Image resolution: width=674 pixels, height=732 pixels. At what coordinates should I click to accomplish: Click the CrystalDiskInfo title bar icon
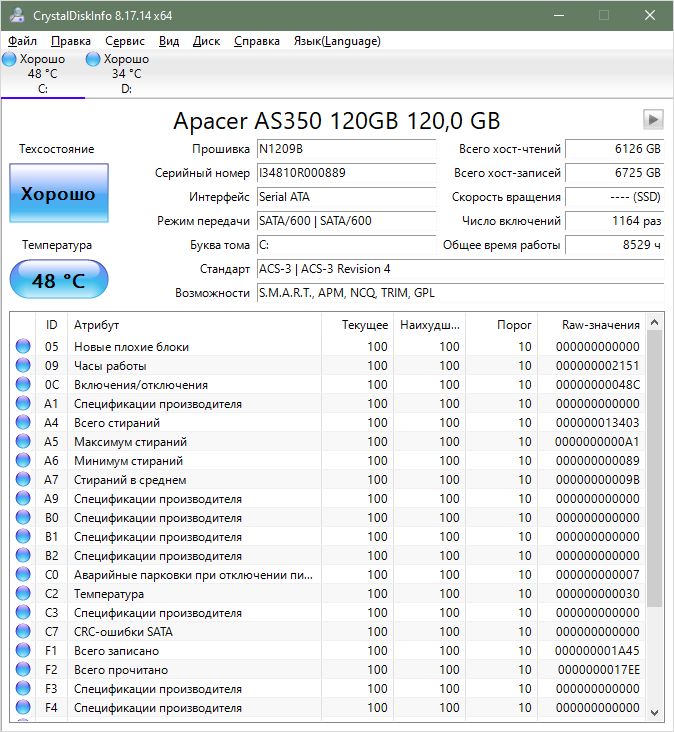click(x=17, y=15)
